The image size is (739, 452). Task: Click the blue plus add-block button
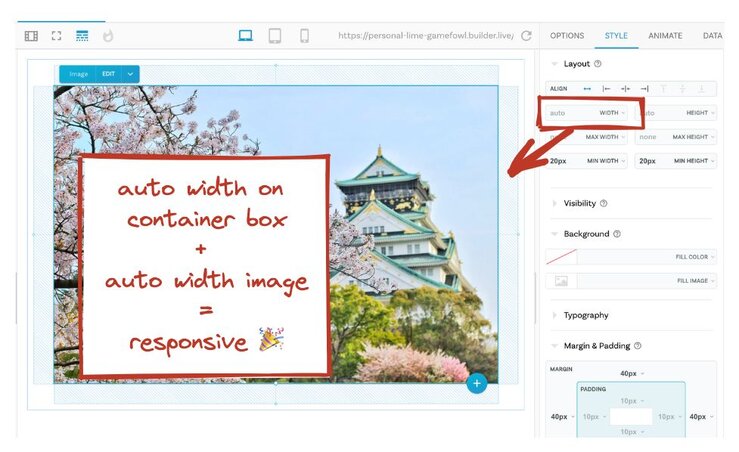coord(476,383)
